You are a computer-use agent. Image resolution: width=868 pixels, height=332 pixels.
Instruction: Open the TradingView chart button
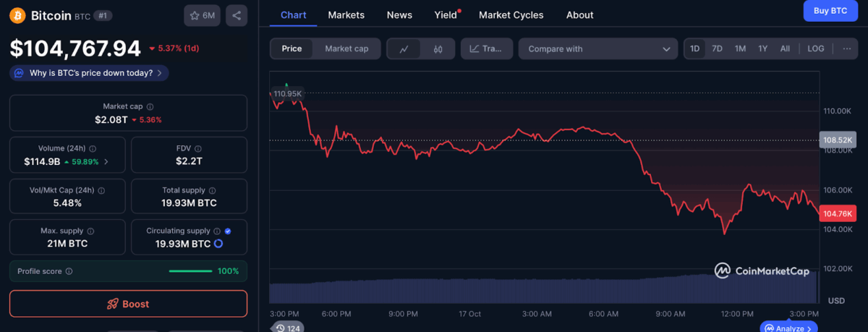pyautogui.click(x=486, y=49)
